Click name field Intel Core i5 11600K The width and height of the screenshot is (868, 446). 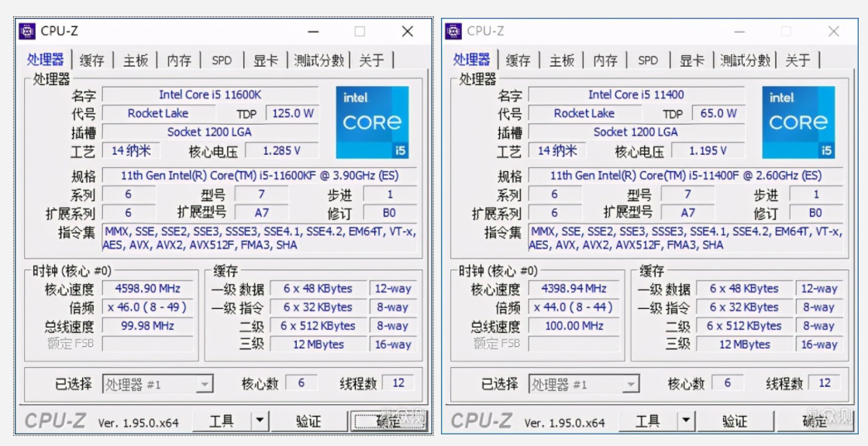tap(210, 94)
